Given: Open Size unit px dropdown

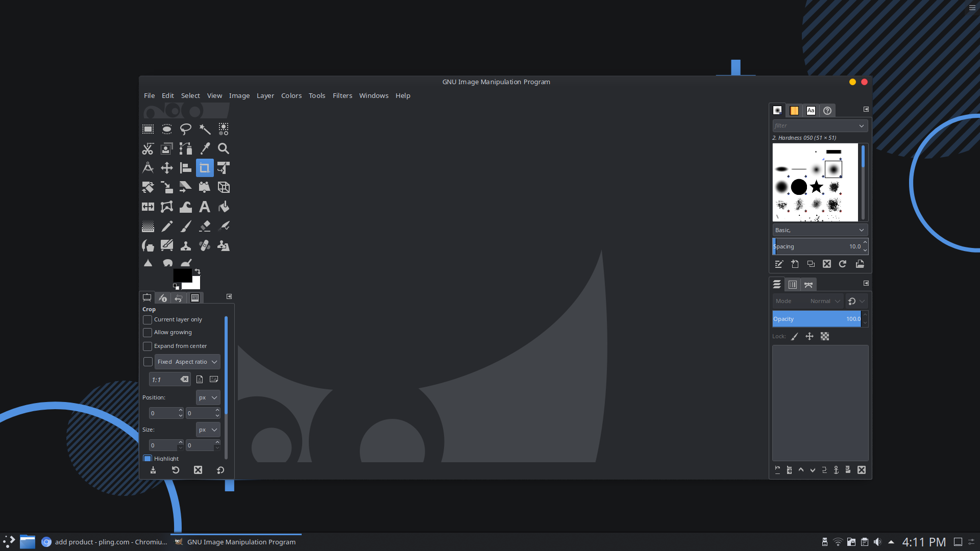Looking at the screenshot, I should pos(208,430).
